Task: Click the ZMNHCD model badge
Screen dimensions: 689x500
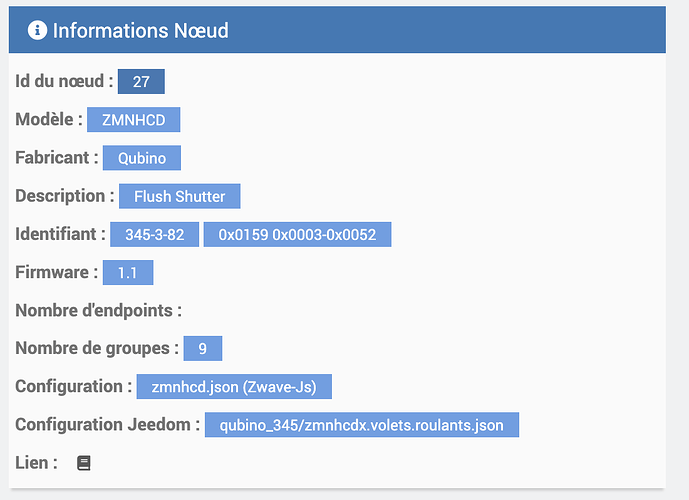Action: point(133,120)
